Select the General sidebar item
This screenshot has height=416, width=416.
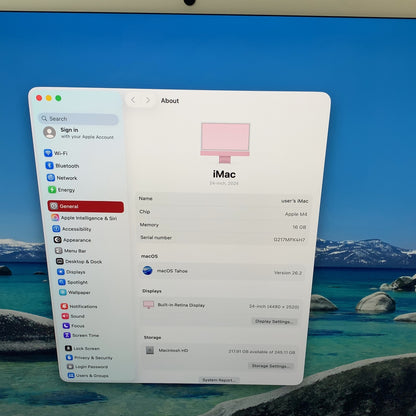(x=86, y=206)
